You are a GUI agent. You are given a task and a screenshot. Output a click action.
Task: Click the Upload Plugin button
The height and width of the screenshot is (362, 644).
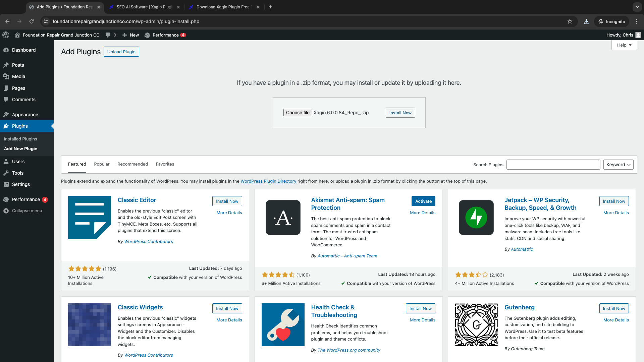point(121,52)
